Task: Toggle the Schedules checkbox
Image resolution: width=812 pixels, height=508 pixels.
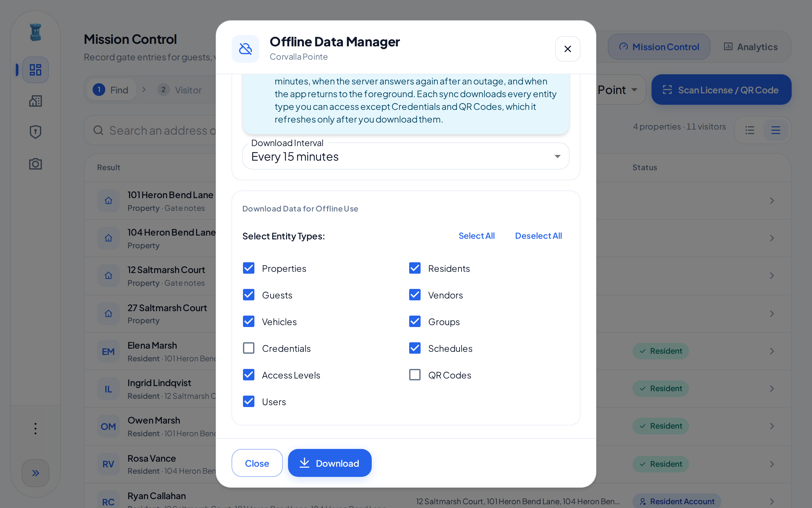Action: click(415, 348)
